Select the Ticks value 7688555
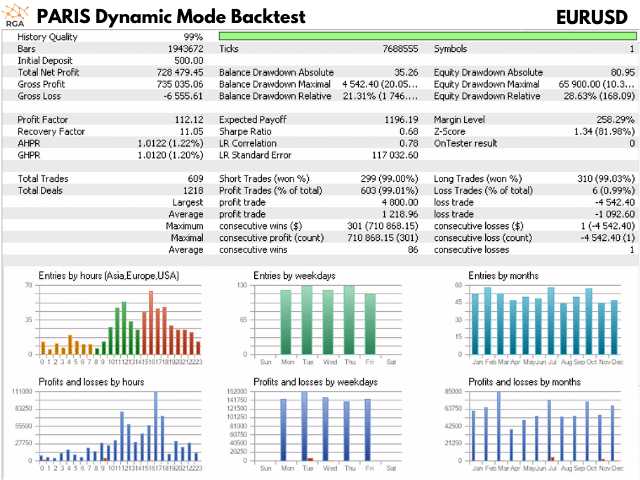Screen dimensions: 640x480 (398, 48)
